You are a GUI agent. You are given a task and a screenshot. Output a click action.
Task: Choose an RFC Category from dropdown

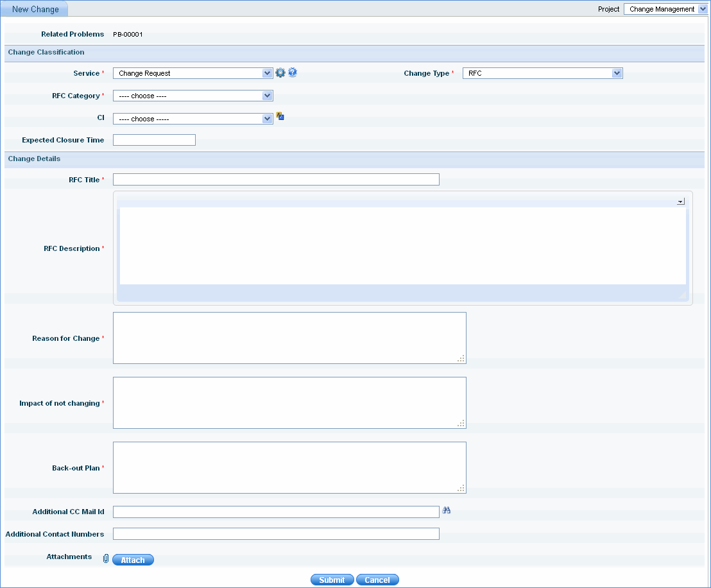coord(193,96)
